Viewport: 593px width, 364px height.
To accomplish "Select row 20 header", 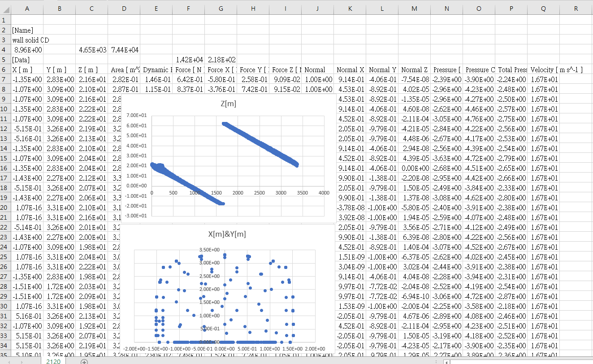I will (x=5, y=208).
